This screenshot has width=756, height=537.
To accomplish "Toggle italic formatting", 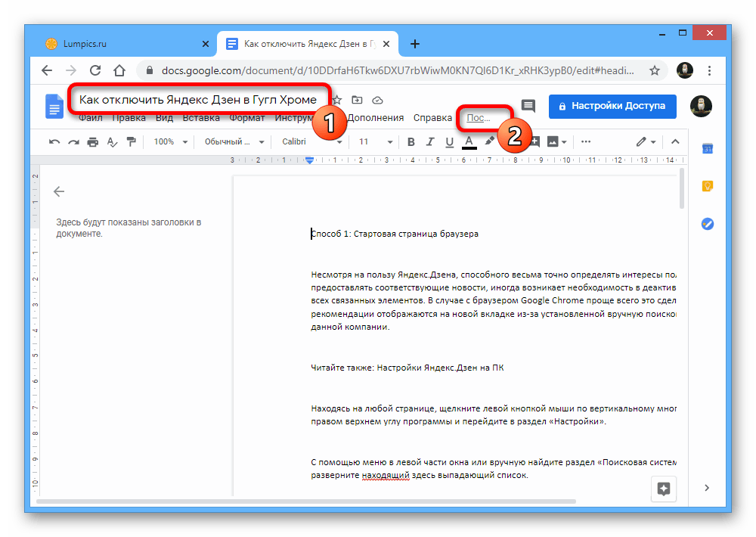I will 431,141.
